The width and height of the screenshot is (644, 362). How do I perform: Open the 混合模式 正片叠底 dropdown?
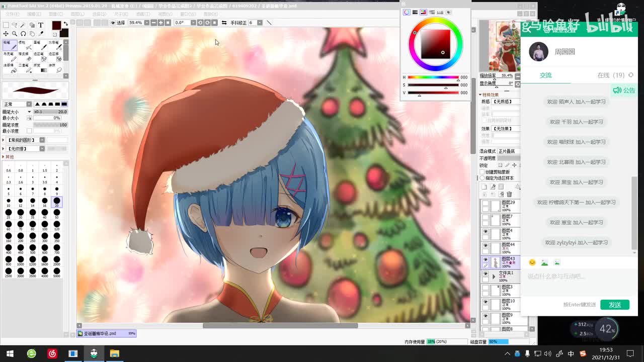(508, 151)
